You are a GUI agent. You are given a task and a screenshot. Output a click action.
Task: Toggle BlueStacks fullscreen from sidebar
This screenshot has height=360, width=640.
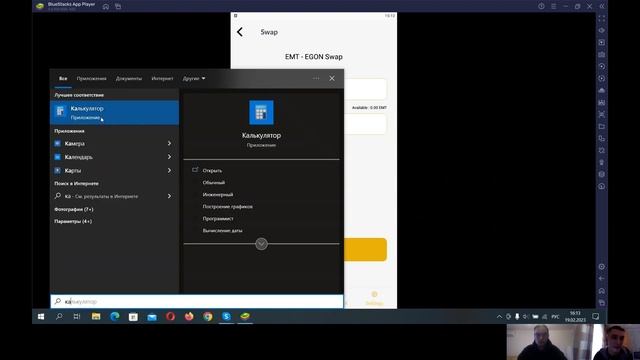coord(602,19)
